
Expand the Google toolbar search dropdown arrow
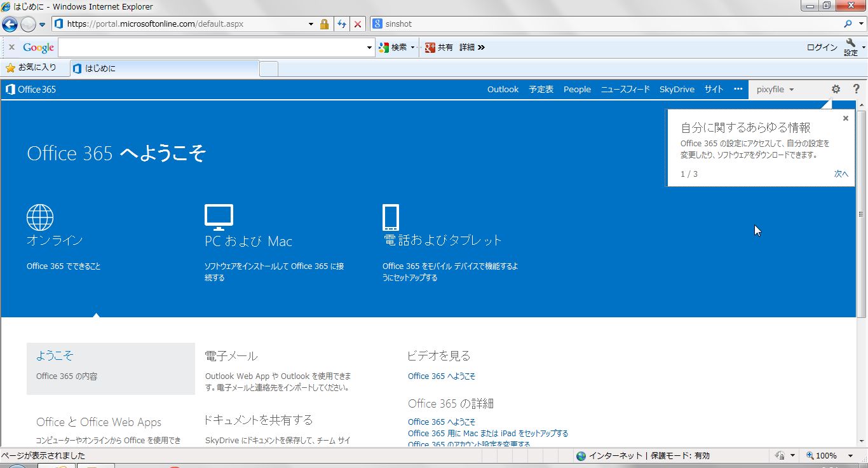370,48
